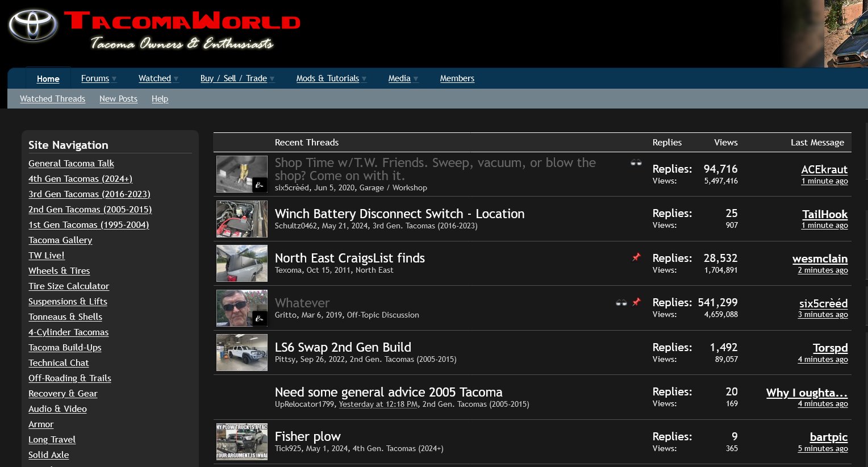Open Off-Roading & Trails forum

tap(70, 378)
